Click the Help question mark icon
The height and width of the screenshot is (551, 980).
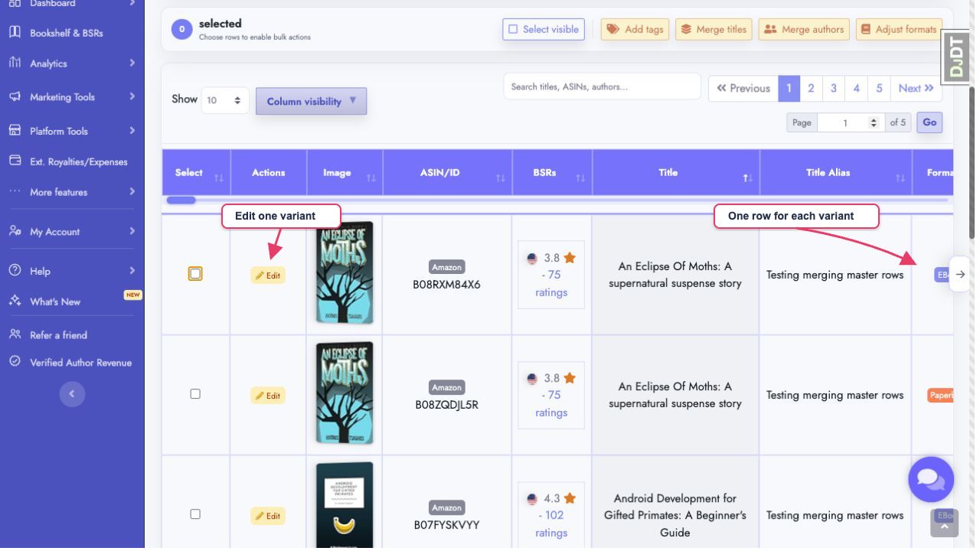15,270
